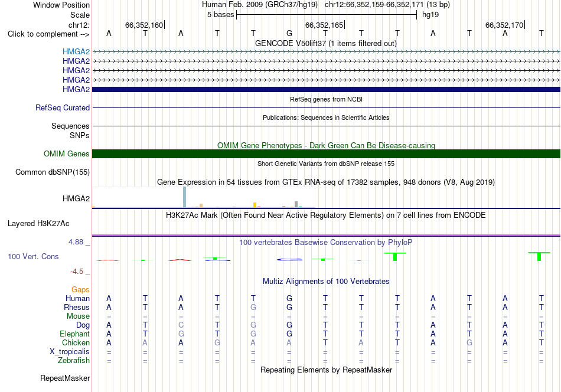Click the OMIM Genes label
Viewport: 561px width, 392px height.
pos(66,154)
